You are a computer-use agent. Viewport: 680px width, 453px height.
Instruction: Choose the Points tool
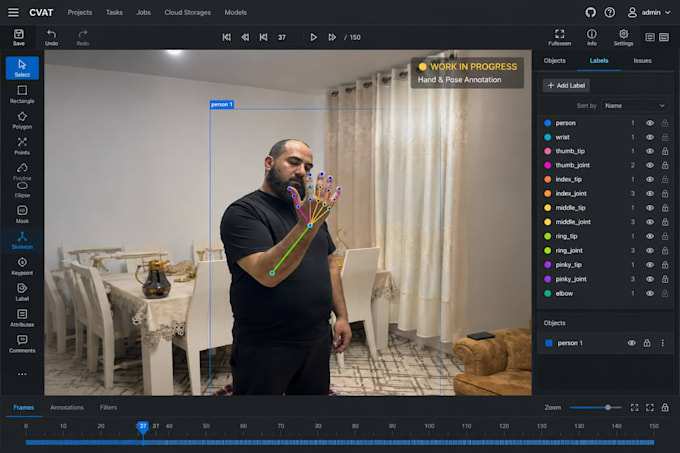(x=22, y=146)
